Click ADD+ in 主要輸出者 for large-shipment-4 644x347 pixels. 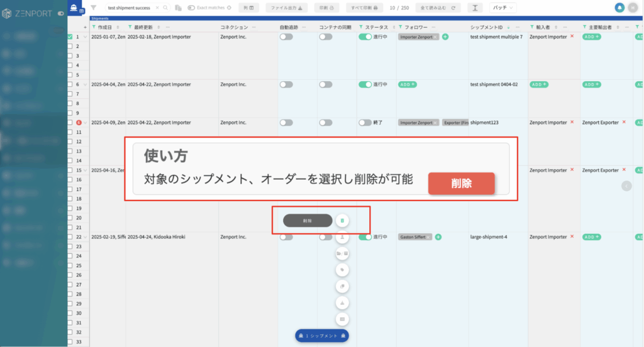pos(591,237)
